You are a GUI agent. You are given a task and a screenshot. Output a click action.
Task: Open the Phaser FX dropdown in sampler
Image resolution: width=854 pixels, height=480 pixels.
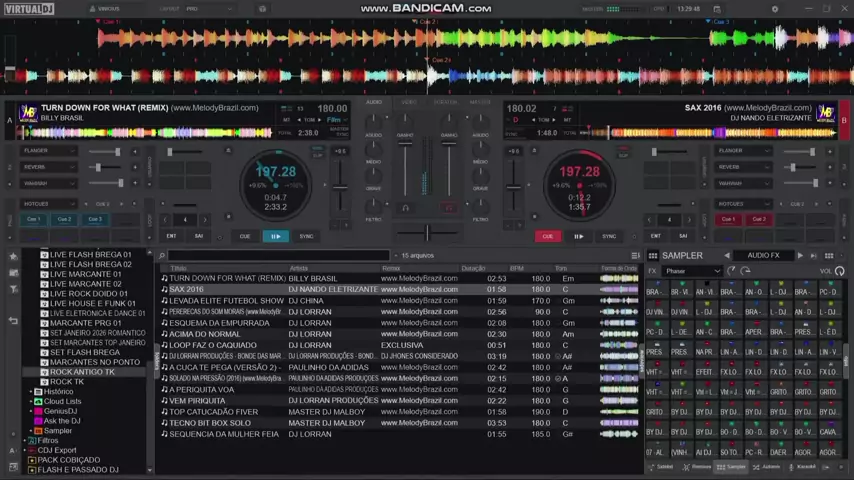pyautogui.click(x=692, y=271)
